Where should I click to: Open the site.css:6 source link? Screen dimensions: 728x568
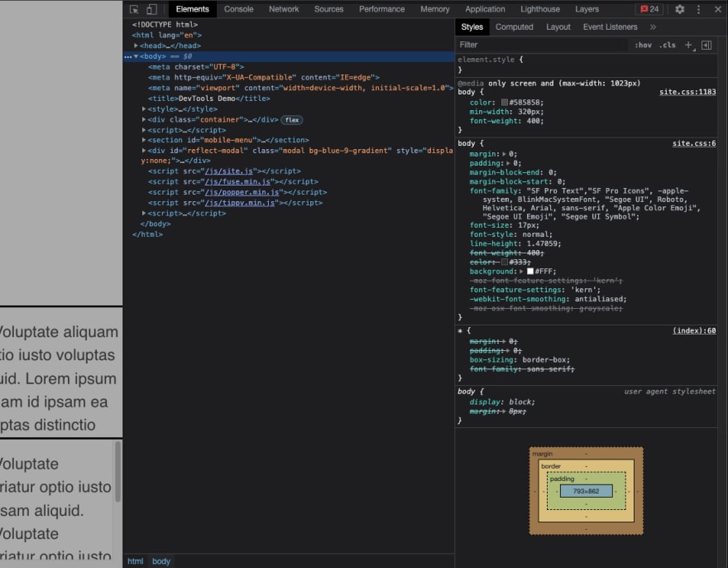tap(694, 143)
